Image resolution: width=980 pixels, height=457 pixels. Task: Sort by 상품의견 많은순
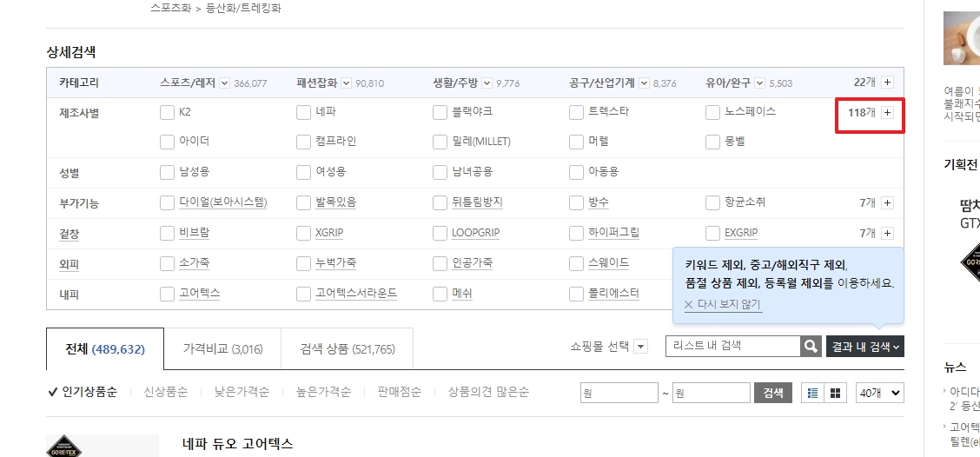point(488,393)
